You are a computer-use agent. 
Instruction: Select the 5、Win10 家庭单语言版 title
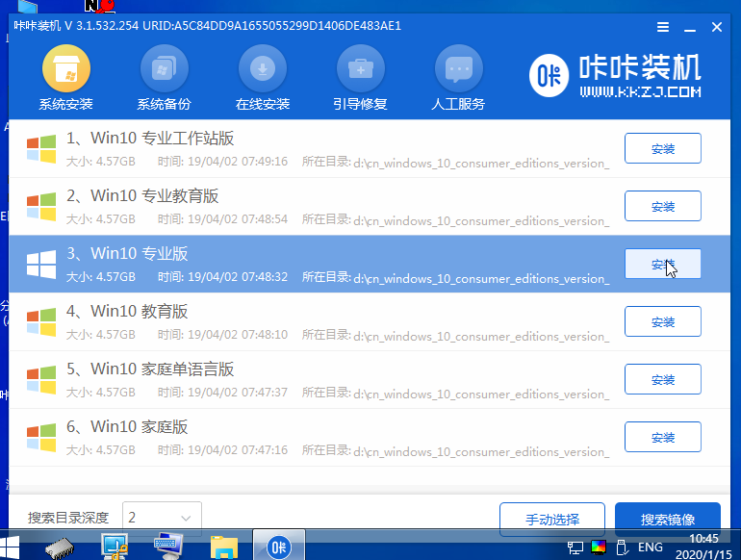(x=150, y=369)
